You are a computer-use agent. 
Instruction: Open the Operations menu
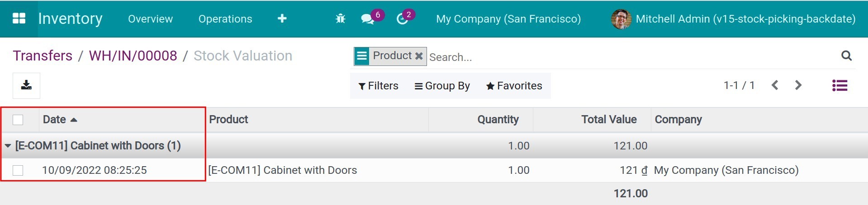(225, 19)
